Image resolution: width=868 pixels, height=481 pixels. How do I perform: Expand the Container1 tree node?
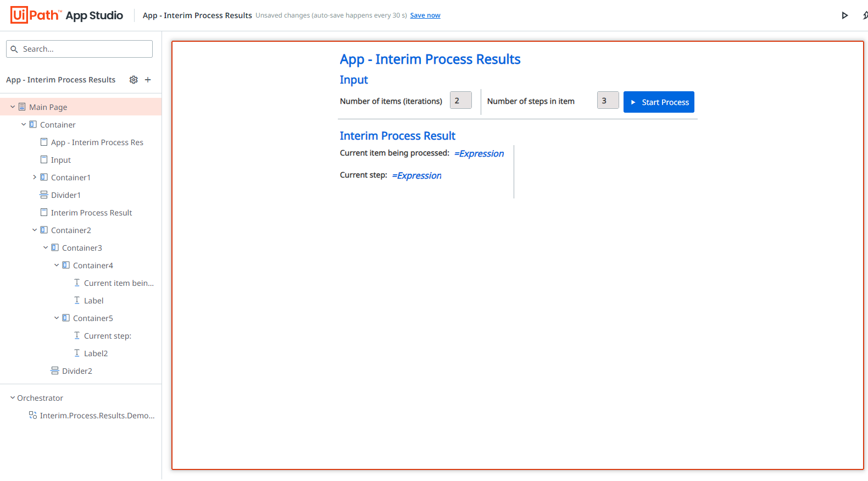pyautogui.click(x=35, y=178)
